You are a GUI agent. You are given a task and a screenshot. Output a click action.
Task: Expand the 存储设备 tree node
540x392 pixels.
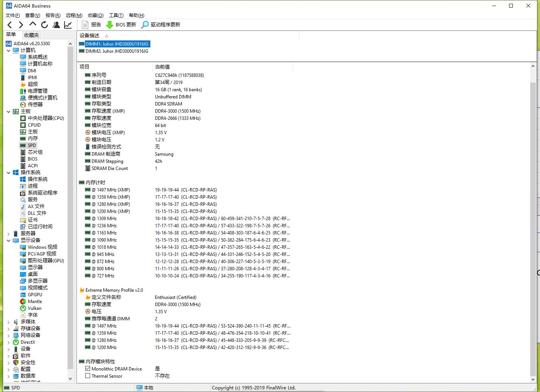[x=9, y=328]
